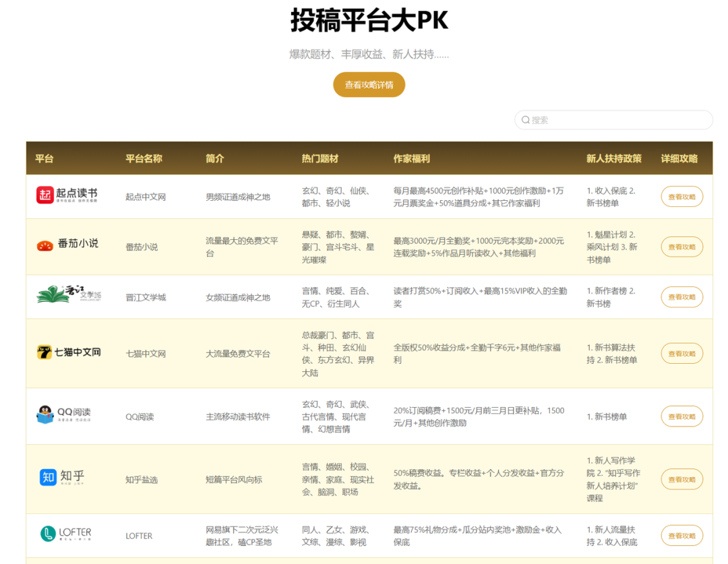Click the 知乎 logo

click(x=62, y=476)
